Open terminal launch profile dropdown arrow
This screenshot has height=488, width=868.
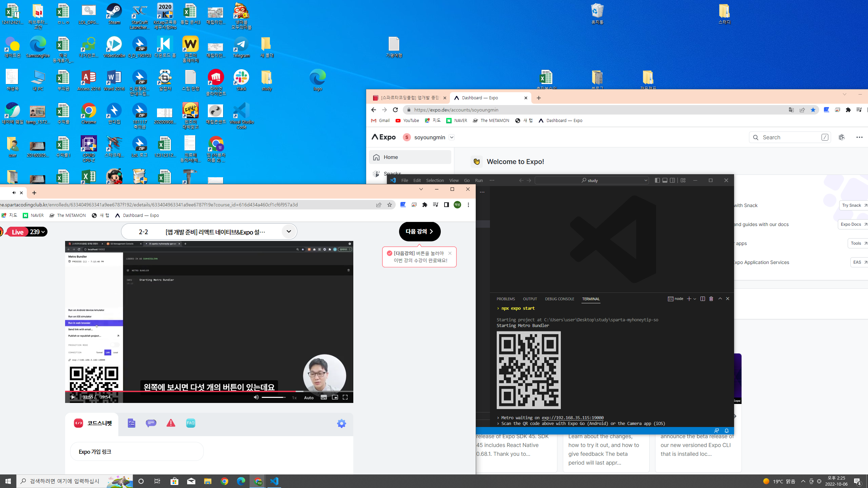(695, 299)
